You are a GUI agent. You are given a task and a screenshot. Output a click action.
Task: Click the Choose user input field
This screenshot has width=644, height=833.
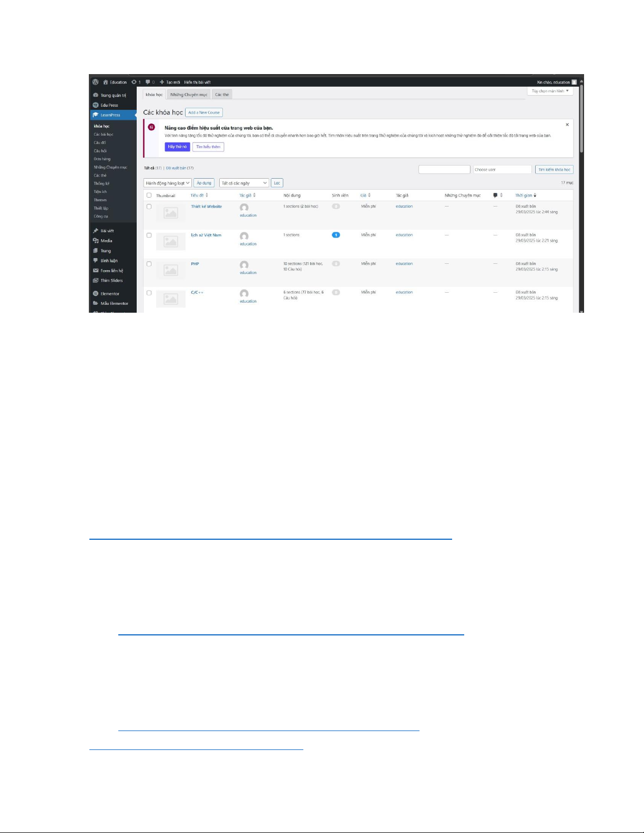pos(502,169)
